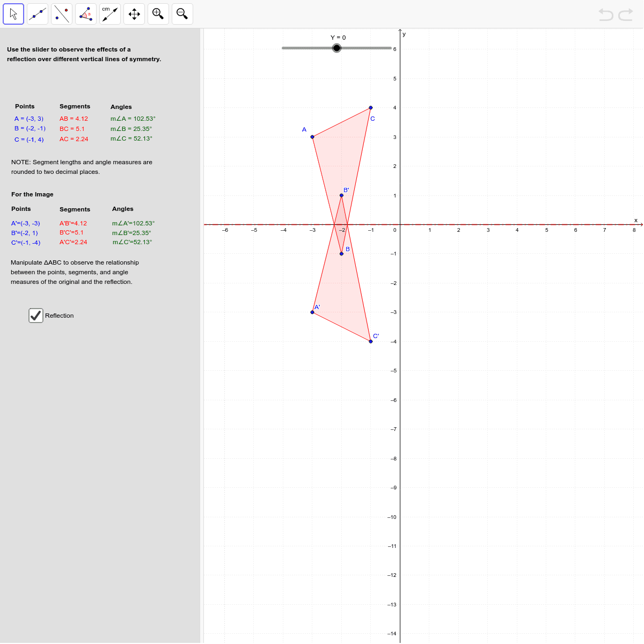644x644 pixels.
Task: Click the segment value BC = 5.1
Action: [72, 129]
